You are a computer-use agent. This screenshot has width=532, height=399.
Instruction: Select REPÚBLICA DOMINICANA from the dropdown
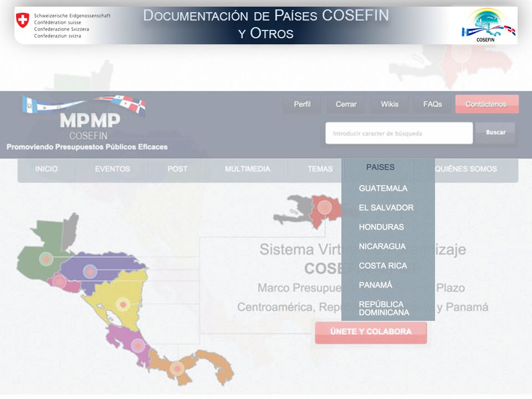(x=384, y=308)
